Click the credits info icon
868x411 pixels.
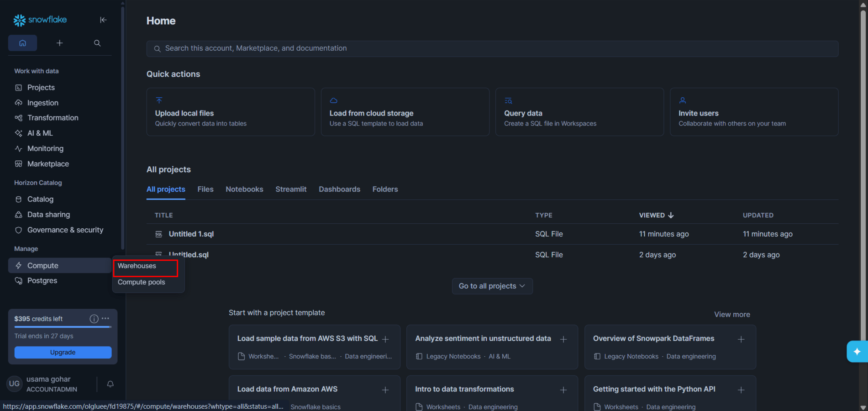click(x=94, y=319)
